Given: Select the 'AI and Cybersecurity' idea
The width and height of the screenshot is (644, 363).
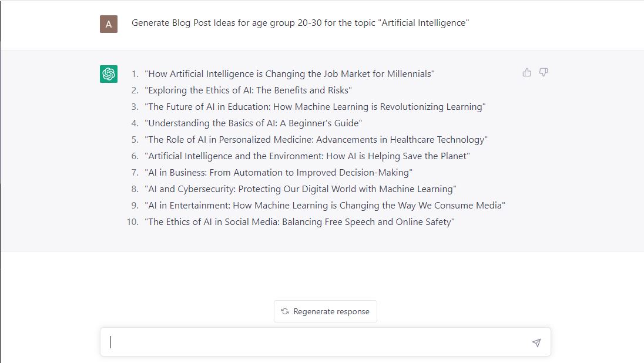Looking at the screenshot, I should tap(300, 189).
